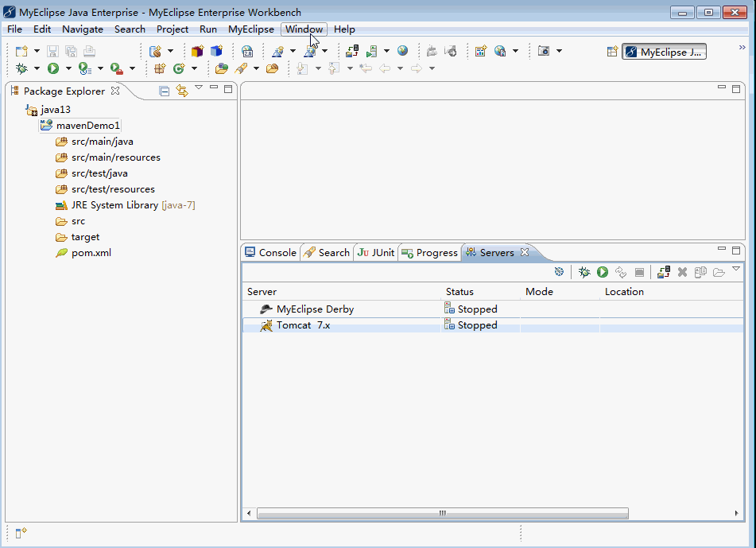
Task: Open the Package Explorer view menu triangle
Action: point(199,87)
